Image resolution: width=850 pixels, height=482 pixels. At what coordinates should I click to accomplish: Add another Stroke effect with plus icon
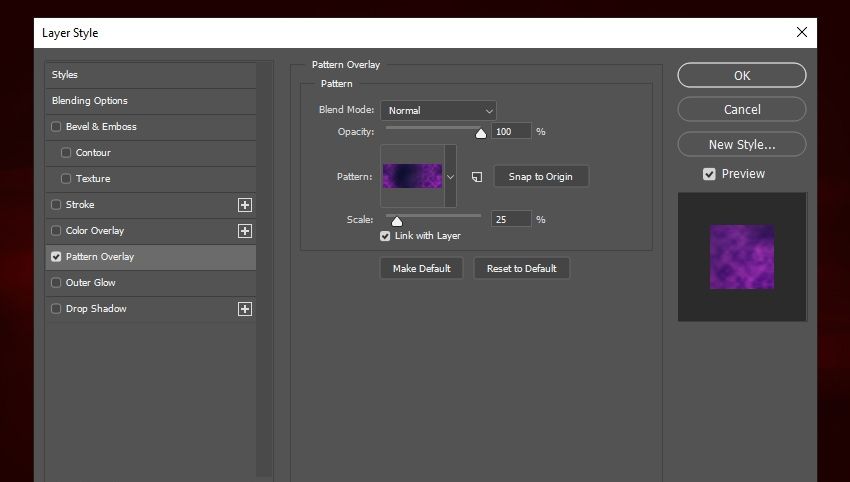click(x=245, y=205)
